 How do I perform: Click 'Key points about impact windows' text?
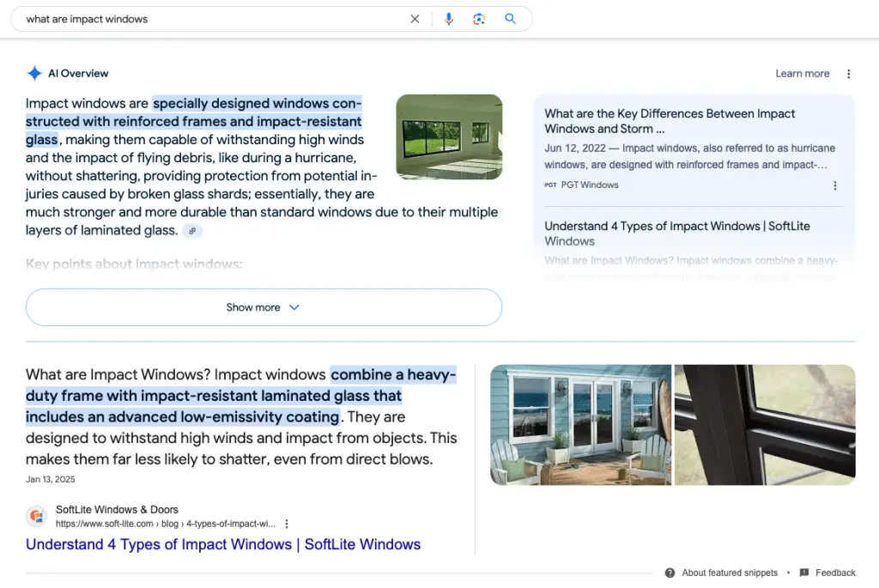[x=134, y=264]
